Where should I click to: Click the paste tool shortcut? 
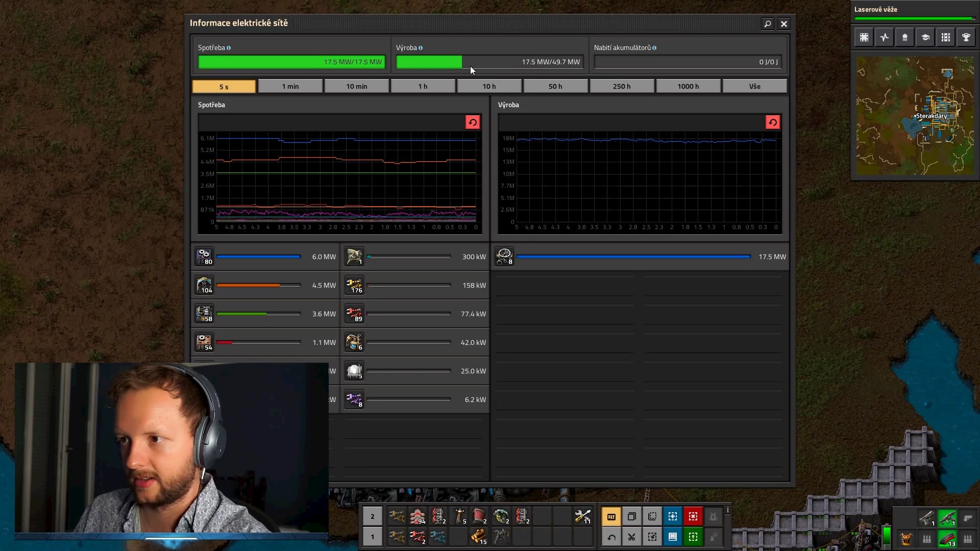click(x=652, y=517)
